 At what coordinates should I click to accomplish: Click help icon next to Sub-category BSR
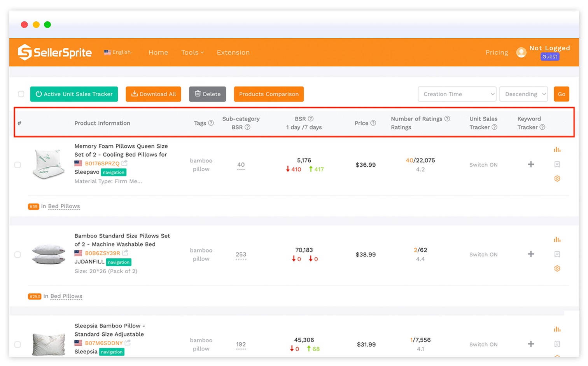tap(247, 127)
